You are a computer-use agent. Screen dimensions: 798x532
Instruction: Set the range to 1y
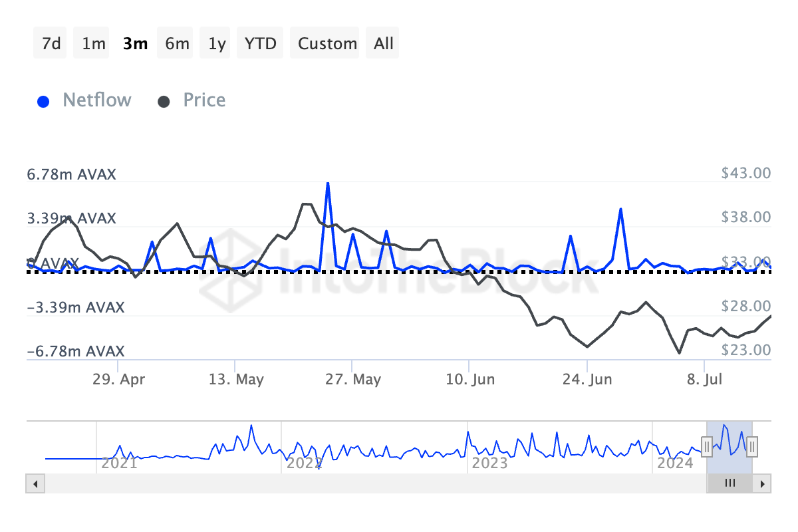pyautogui.click(x=217, y=44)
